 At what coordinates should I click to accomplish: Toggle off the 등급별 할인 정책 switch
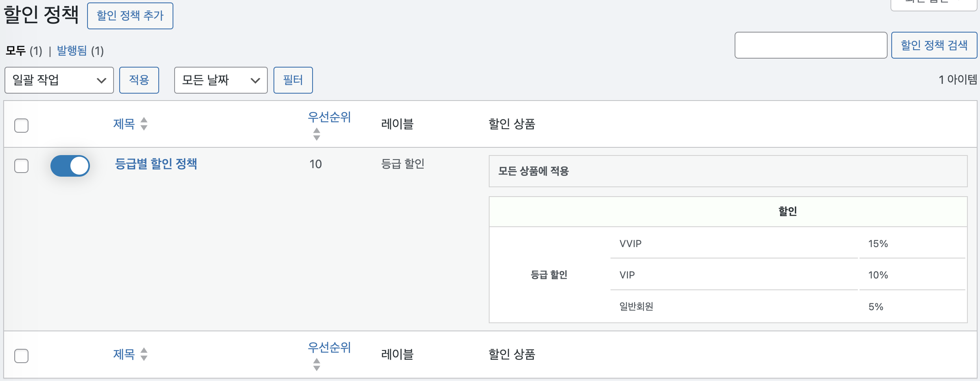[70, 166]
